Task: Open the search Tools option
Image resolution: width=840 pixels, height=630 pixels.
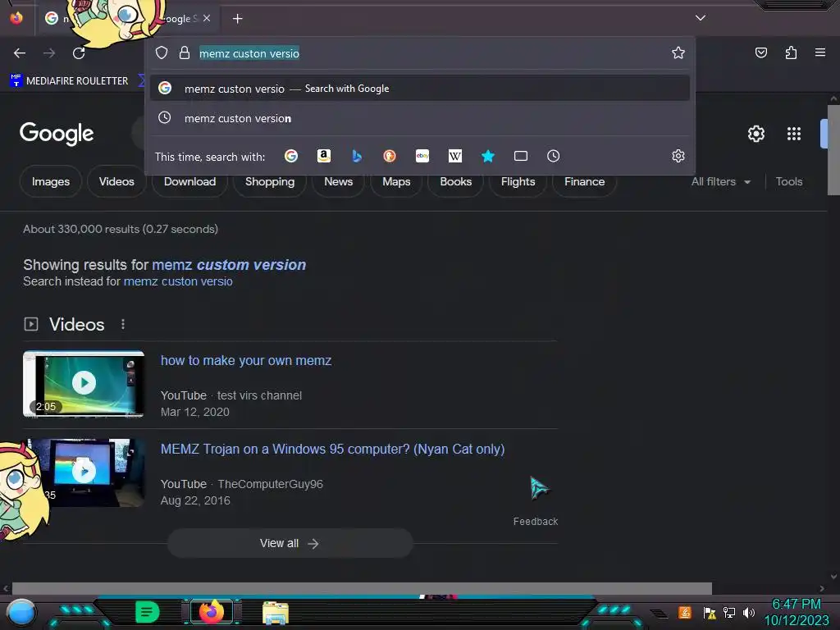Action: [789, 181]
